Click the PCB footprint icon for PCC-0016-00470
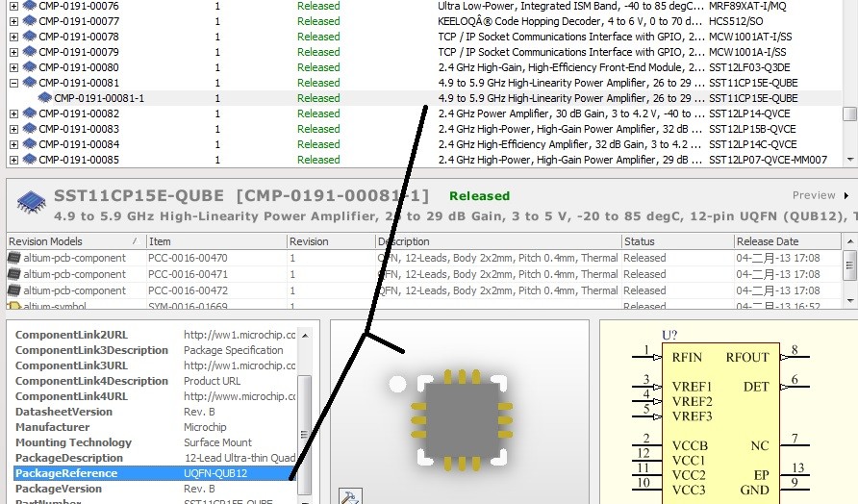Viewport: 858px width, 504px height. tap(13, 258)
